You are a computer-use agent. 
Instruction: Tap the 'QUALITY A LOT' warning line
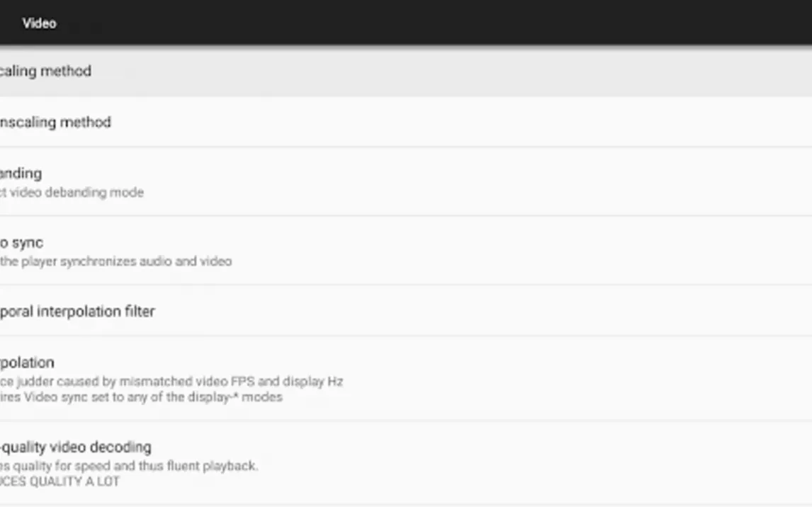[60, 482]
